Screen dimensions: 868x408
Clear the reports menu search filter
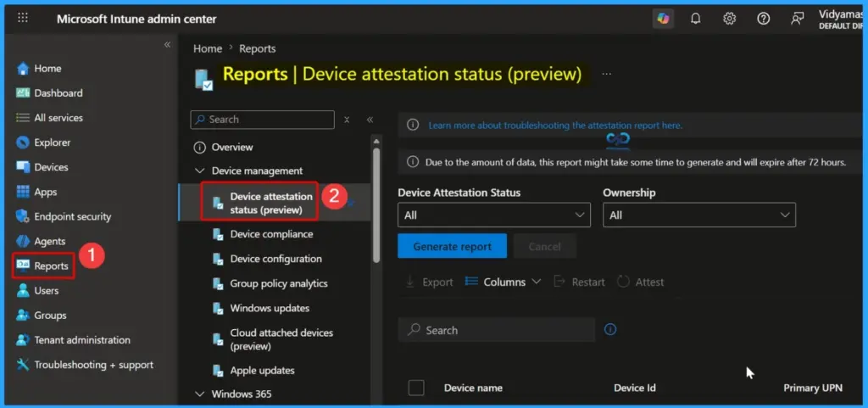347,120
